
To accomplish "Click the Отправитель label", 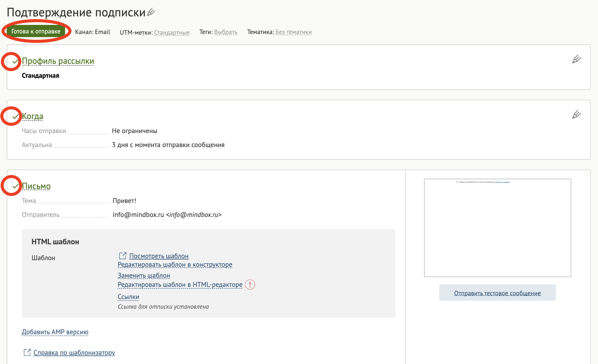I will (41, 215).
